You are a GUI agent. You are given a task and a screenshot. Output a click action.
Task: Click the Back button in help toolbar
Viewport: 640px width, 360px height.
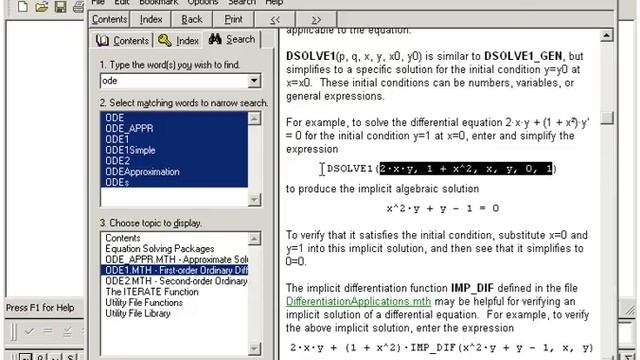[x=192, y=19]
